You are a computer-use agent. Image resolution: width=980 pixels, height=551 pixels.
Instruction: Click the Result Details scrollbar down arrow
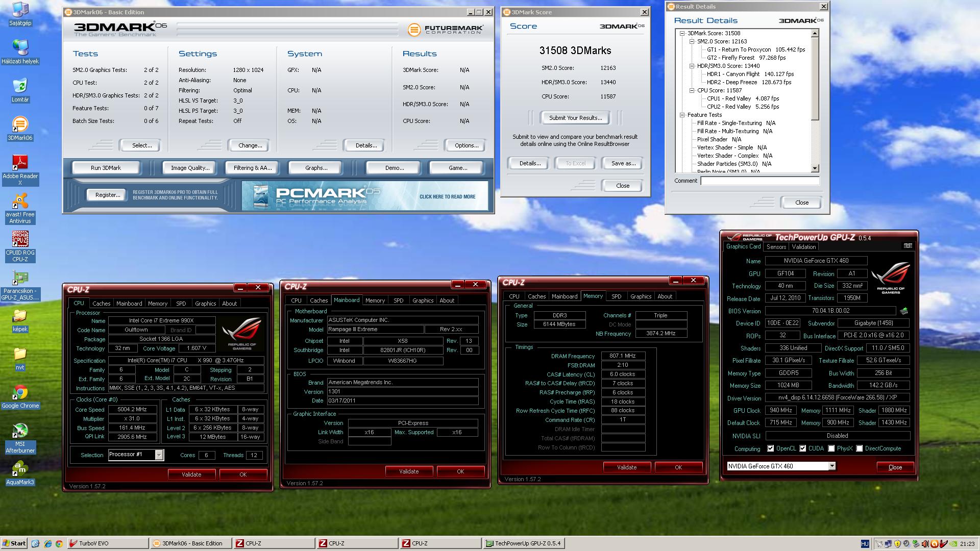[x=815, y=168]
